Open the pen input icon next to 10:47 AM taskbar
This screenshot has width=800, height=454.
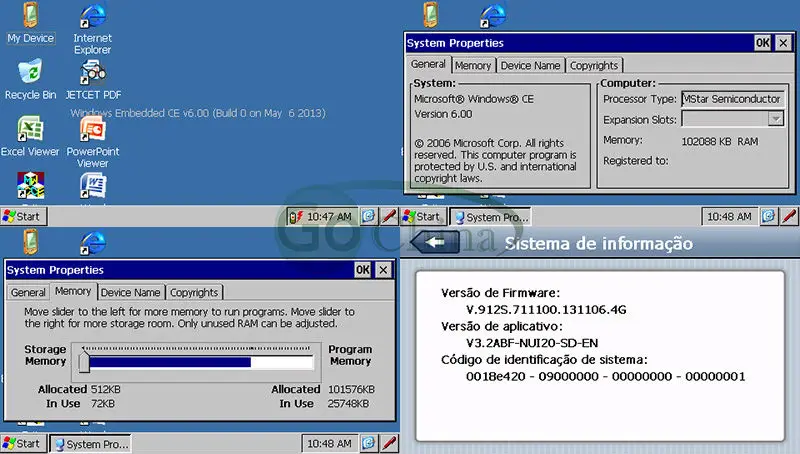[389, 216]
